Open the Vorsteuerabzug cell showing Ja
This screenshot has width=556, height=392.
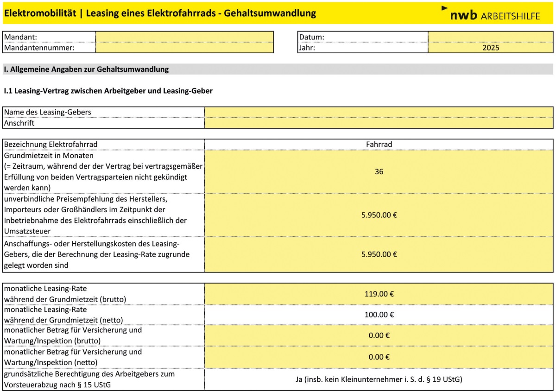(379, 379)
